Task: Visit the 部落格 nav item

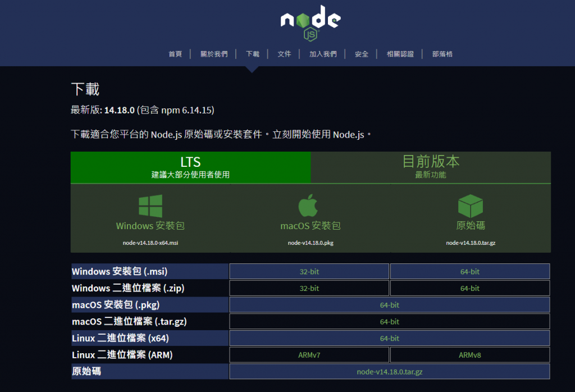Action: (x=442, y=54)
